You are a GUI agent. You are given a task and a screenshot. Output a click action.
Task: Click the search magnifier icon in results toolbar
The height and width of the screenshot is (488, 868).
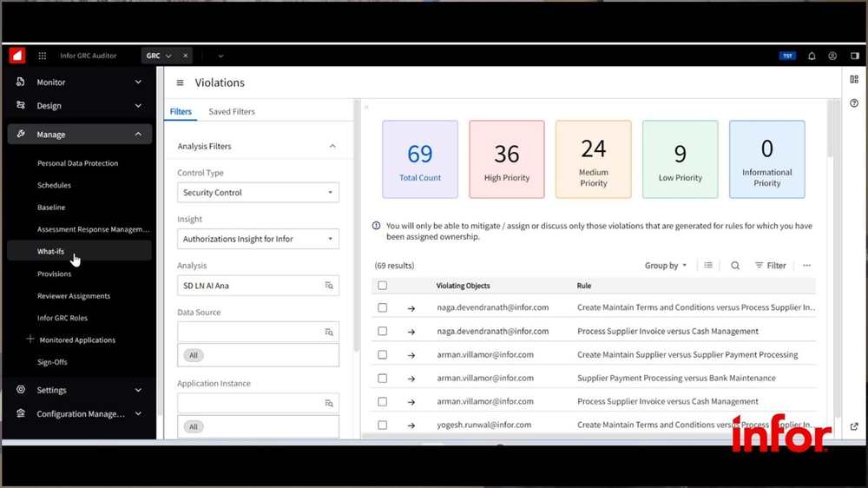[735, 266]
